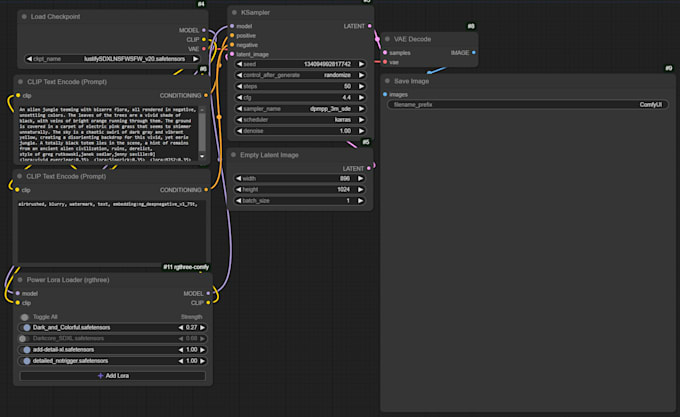Collapse the Power Lora Loader node dot
Screen dimensions: 680x417
[20, 280]
